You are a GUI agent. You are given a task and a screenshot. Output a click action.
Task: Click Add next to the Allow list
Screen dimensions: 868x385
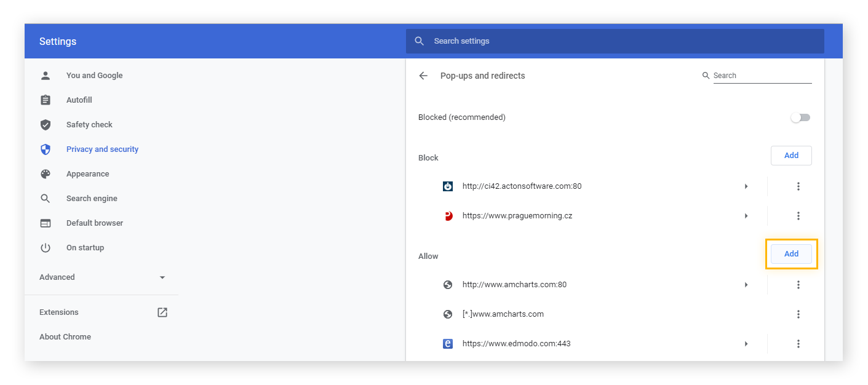791,253
